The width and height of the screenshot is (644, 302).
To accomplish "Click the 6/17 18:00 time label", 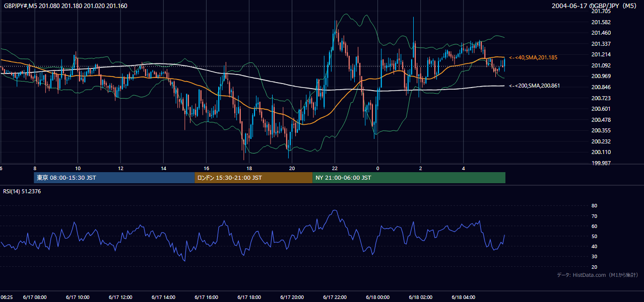I will [x=249, y=297].
